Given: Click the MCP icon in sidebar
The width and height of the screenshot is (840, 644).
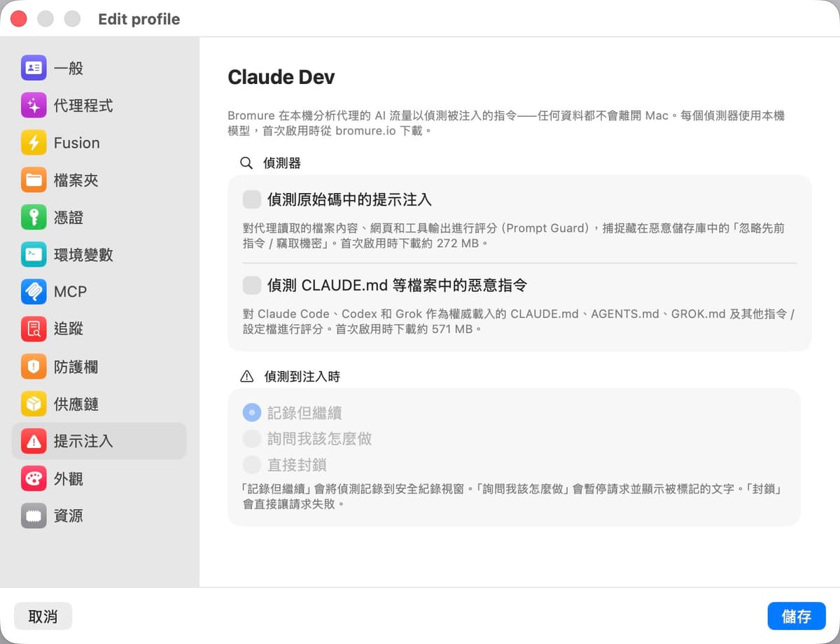Looking at the screenshot, I should click(x=34, y=292).
